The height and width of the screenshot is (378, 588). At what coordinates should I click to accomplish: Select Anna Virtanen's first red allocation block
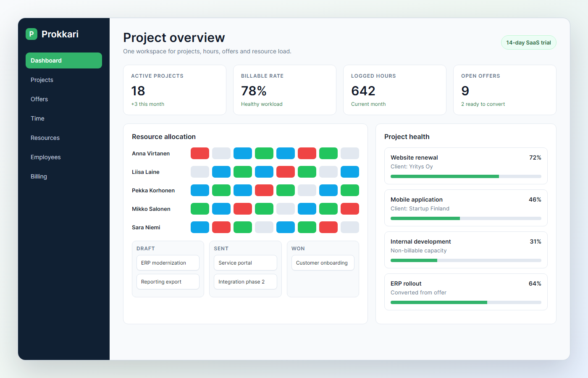tap(200, 153)
